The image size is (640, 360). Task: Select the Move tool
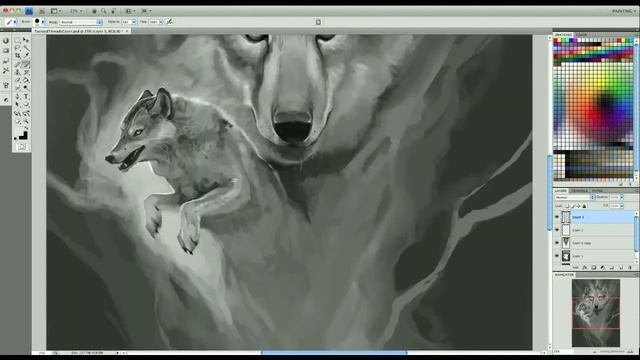[26, 40]
